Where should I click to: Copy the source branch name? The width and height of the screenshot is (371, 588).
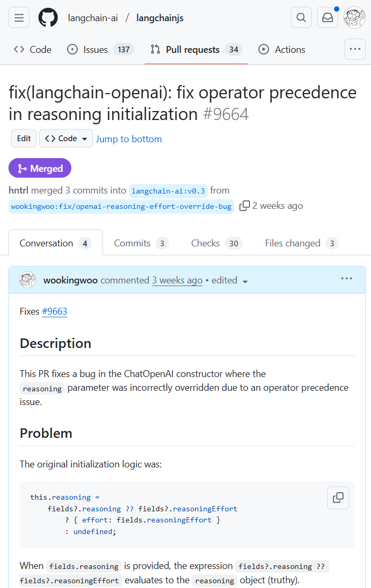click(x=244, y=206)
